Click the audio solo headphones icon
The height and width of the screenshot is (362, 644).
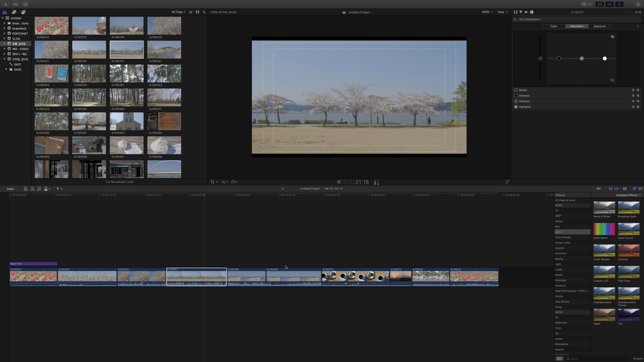tap(611, 189)
